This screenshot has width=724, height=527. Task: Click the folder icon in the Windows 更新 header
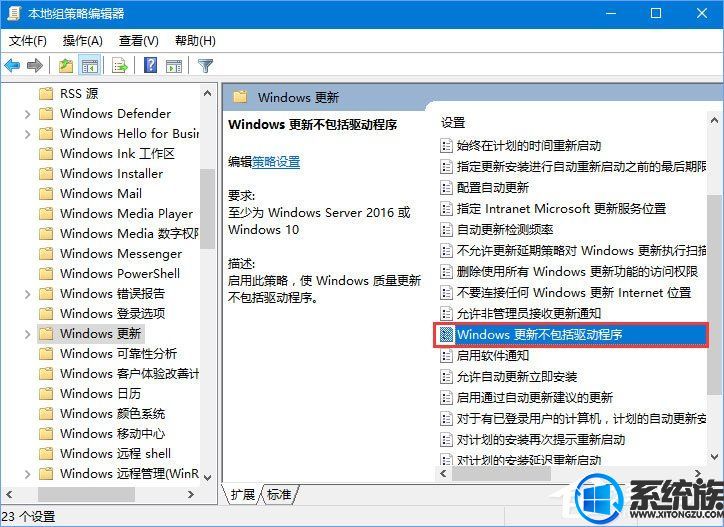[x=240, y=97]
